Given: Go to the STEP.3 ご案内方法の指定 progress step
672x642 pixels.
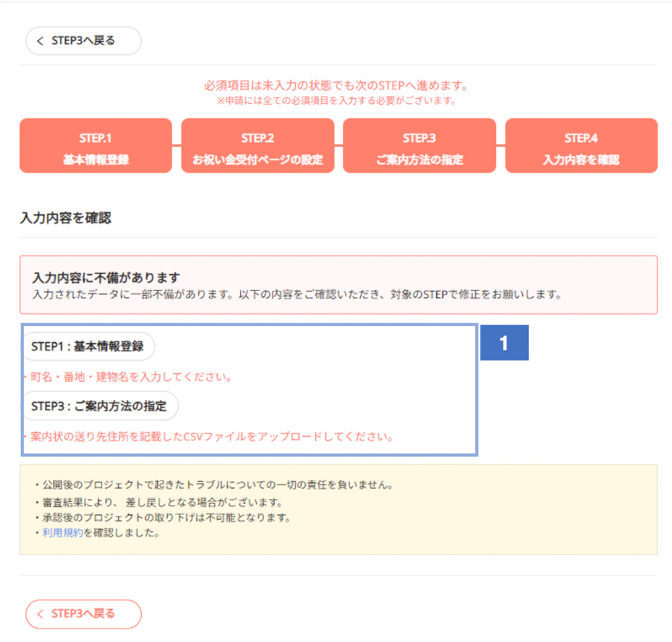Looking at the screenshot, I should click(419, 146).
